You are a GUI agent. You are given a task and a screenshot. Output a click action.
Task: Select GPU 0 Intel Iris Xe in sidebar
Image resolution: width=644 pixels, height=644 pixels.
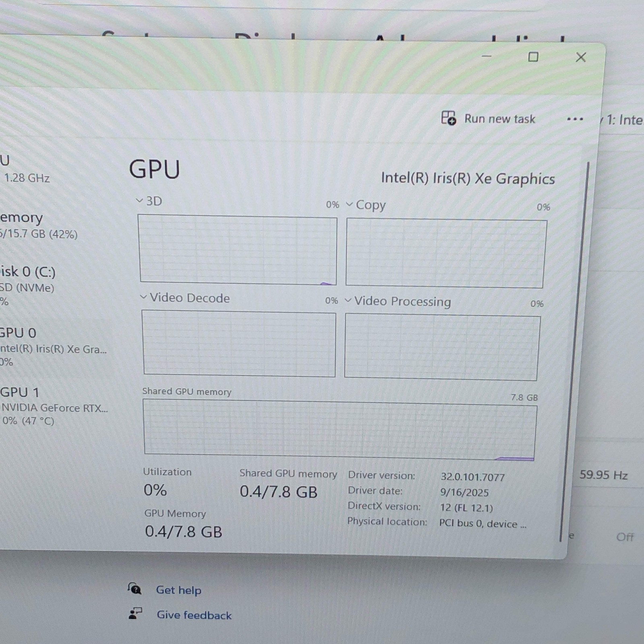click(x=53, y=347)
